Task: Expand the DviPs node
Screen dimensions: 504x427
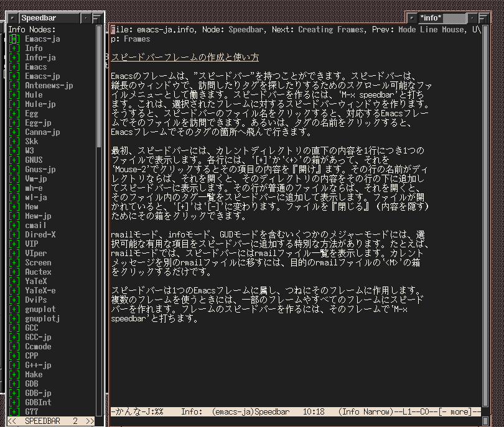Action: (14, 300)
